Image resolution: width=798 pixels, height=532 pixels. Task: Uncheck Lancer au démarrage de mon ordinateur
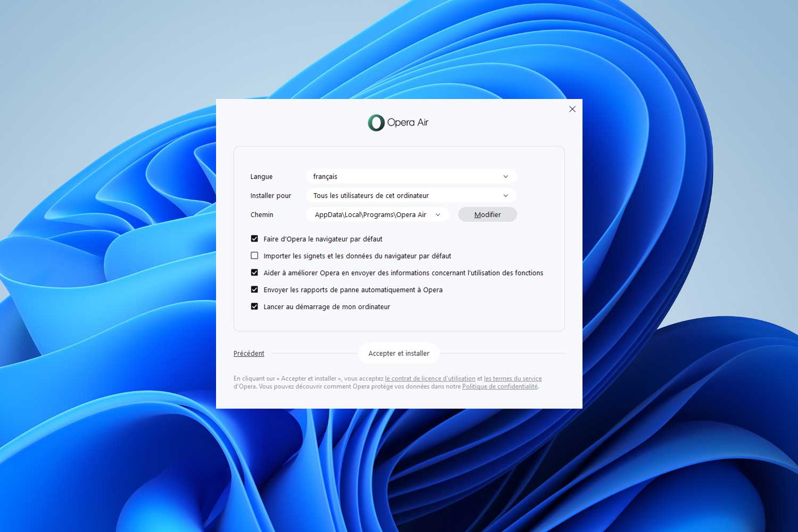pos(254,307)
